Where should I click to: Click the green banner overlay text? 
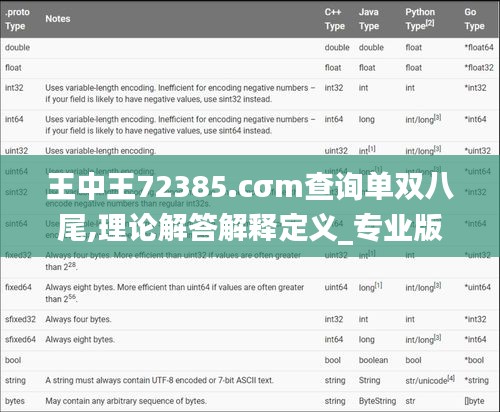click(250, 208)
